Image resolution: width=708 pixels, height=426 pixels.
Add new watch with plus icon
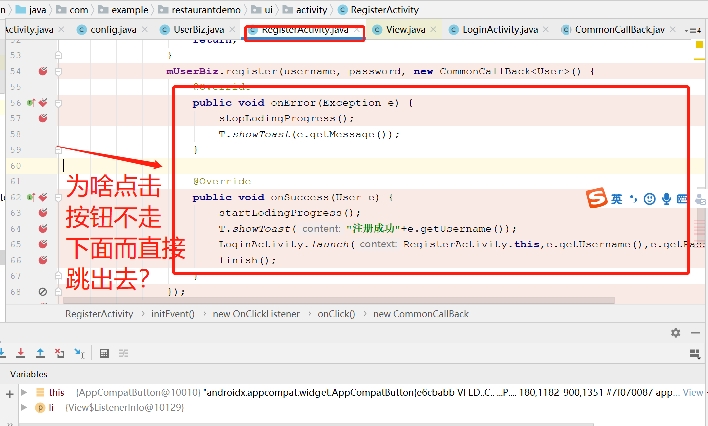click(x=9, y=394)
